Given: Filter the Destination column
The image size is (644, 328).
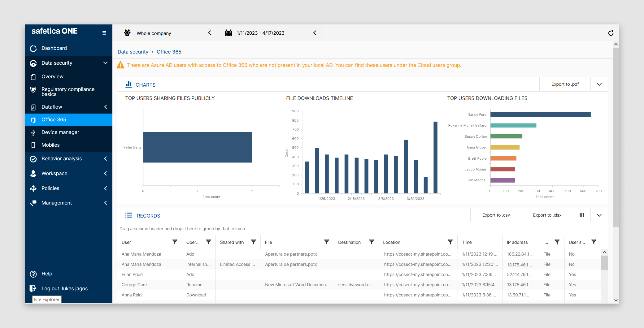Looking at the screenshot, I should [x=372, y=242].
